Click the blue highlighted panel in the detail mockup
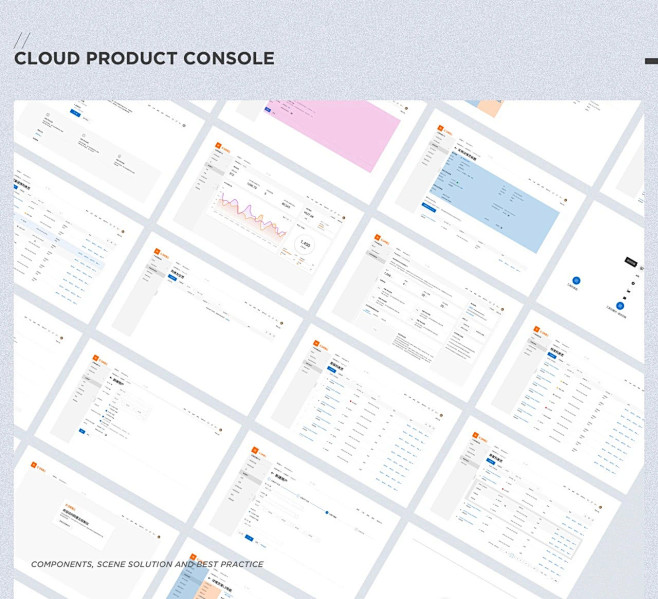 click(x=495, y=201)
